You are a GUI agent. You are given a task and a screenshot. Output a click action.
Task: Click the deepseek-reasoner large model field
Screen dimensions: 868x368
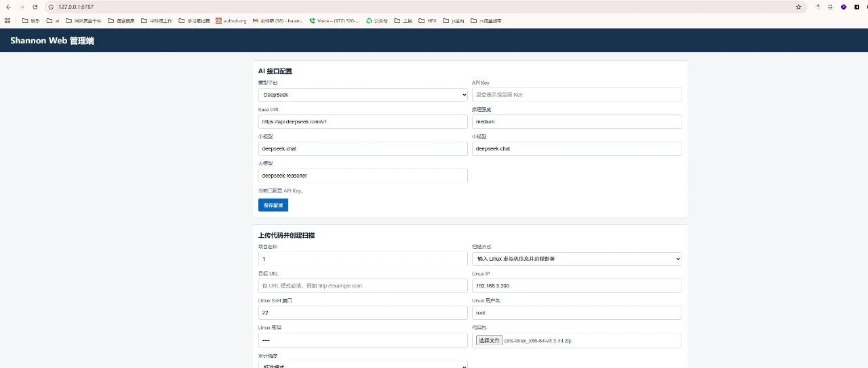363,176
